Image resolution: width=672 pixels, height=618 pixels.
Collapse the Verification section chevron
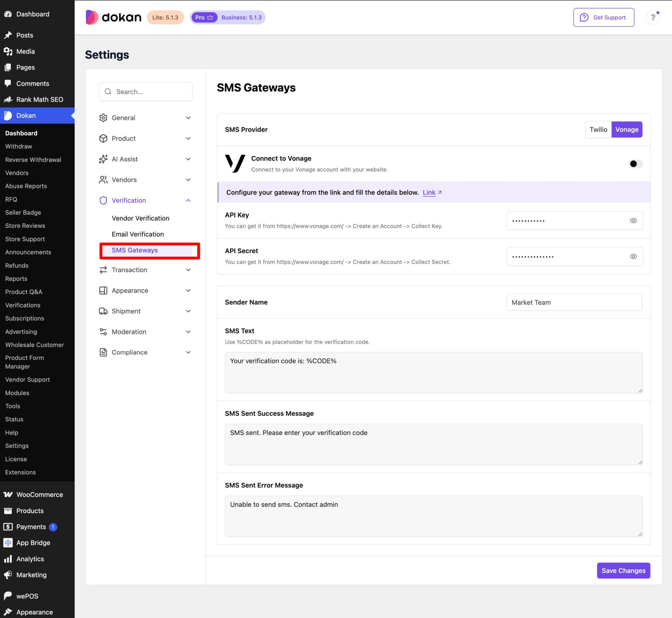click(x=188, y=200)
